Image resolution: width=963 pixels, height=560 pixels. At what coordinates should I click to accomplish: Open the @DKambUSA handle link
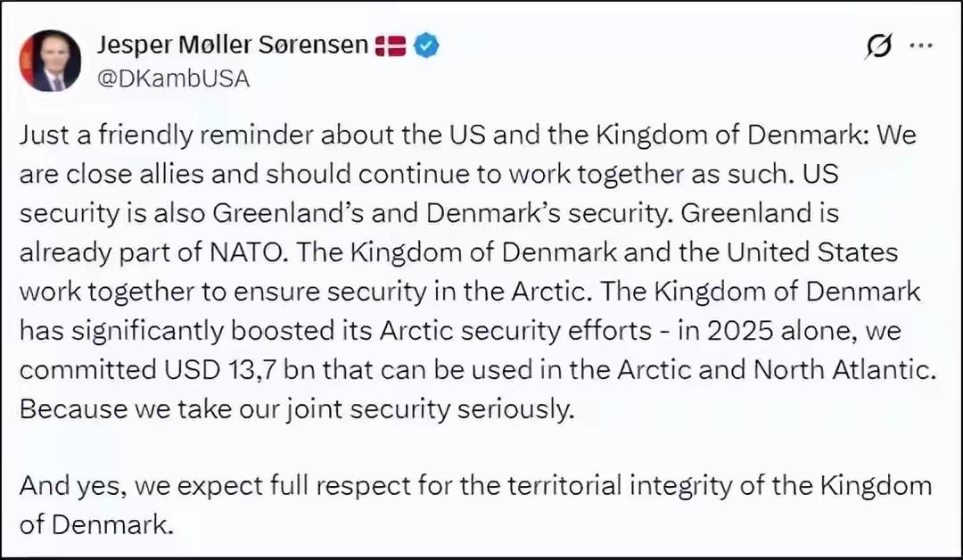pos(172,78)
